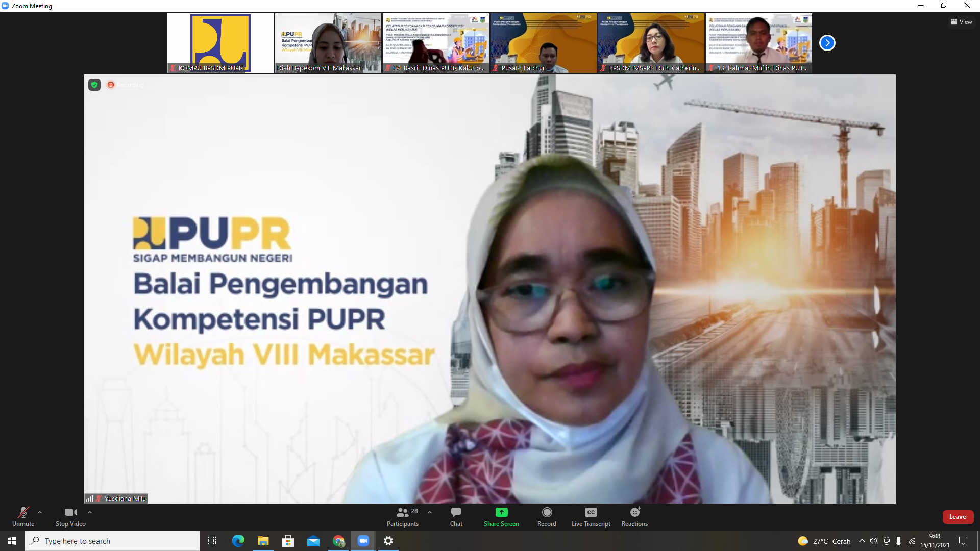Open network Wi-Fi settings in tray
The width and height of the screenshot is (980, 551).
[912, 541]
